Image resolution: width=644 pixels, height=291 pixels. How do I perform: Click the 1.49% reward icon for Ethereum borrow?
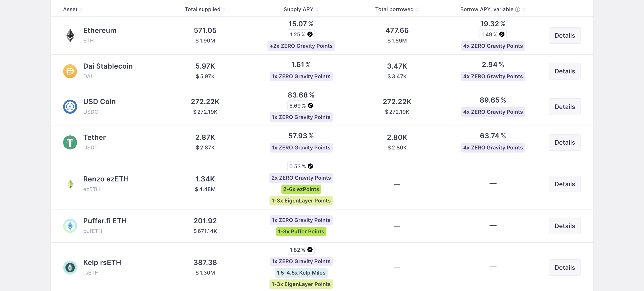502,34
